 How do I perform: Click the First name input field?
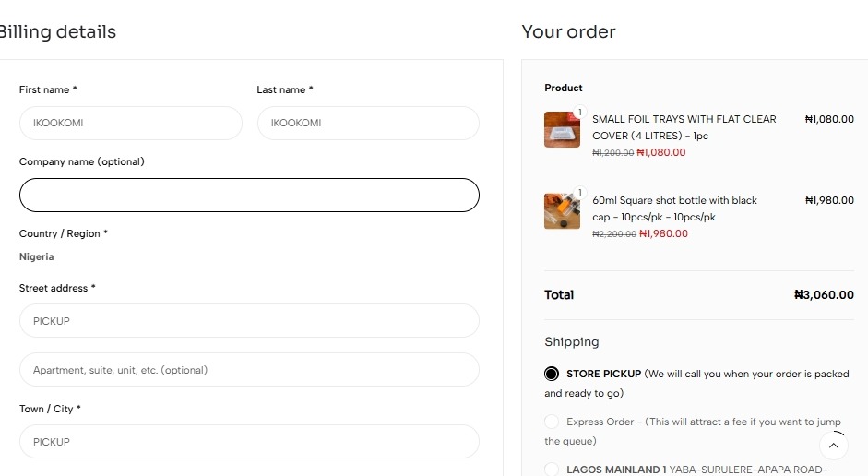(130, 123)
